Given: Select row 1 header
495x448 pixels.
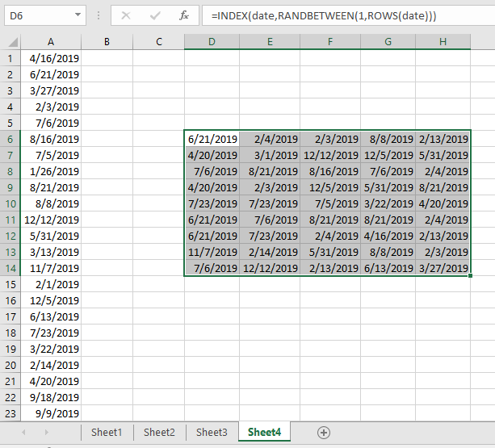Looking at the screenshot, I should tap(10, 58).
